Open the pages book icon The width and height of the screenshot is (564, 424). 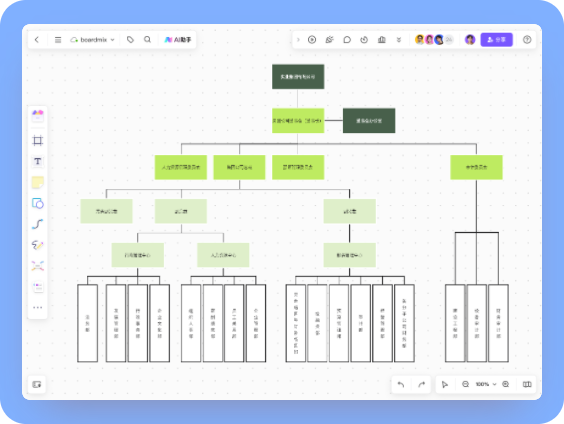[x=527, y=384]
